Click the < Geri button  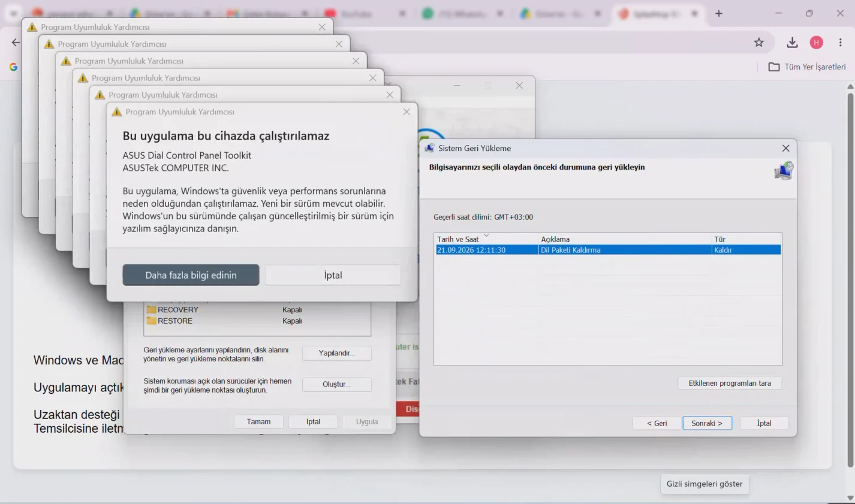coord(657,423)
